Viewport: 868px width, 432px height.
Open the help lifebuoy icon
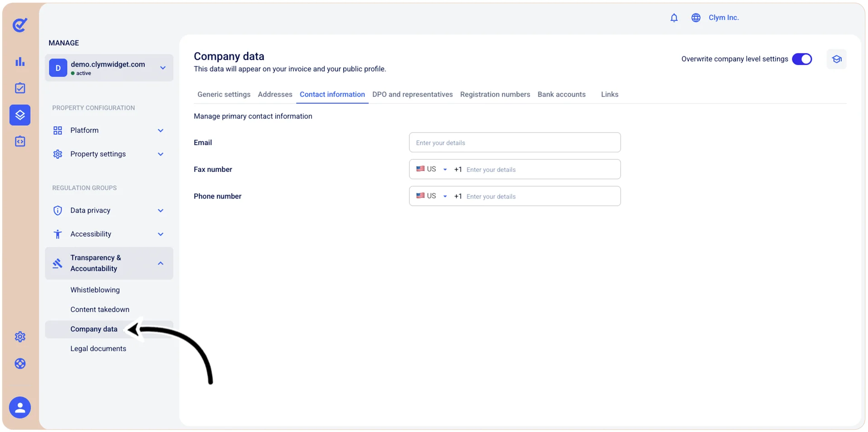tap(20, 364)
